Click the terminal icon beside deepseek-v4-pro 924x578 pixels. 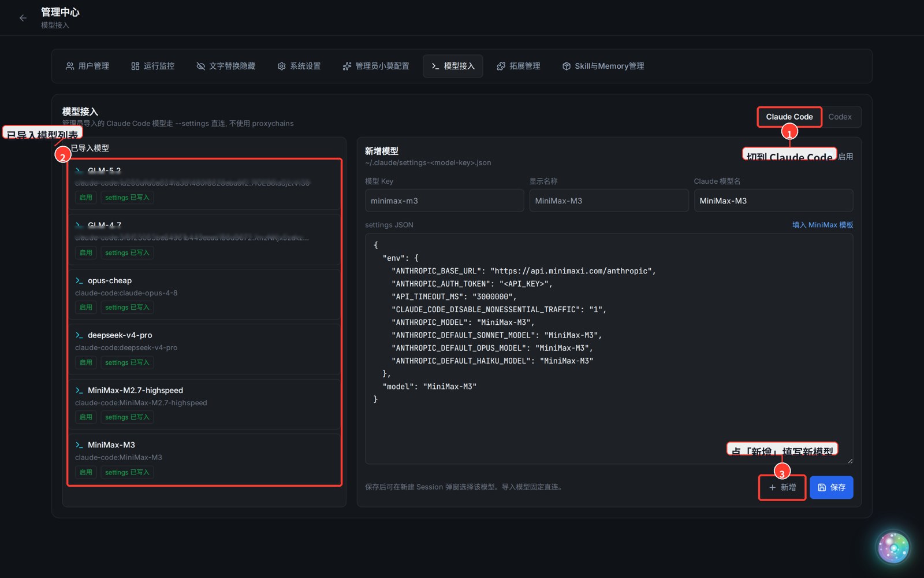(x=79, y=335)
